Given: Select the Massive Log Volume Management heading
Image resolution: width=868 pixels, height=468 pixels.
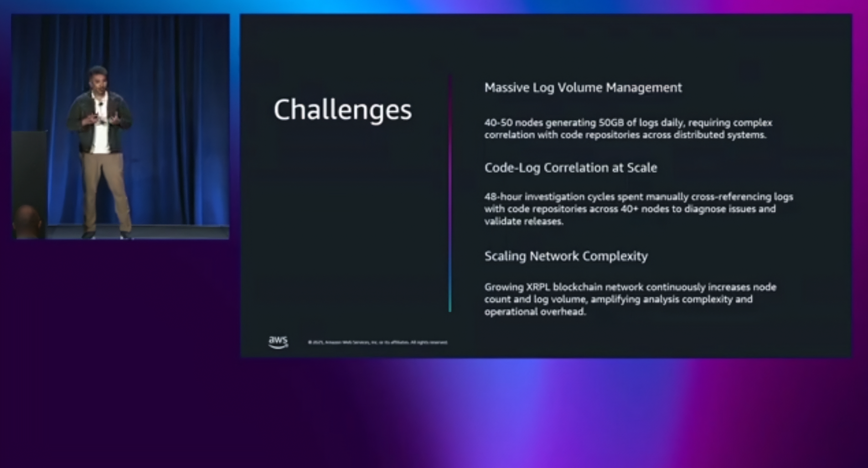Looking at the screenshot, I should pyautogui.click(x=583, y=88).
